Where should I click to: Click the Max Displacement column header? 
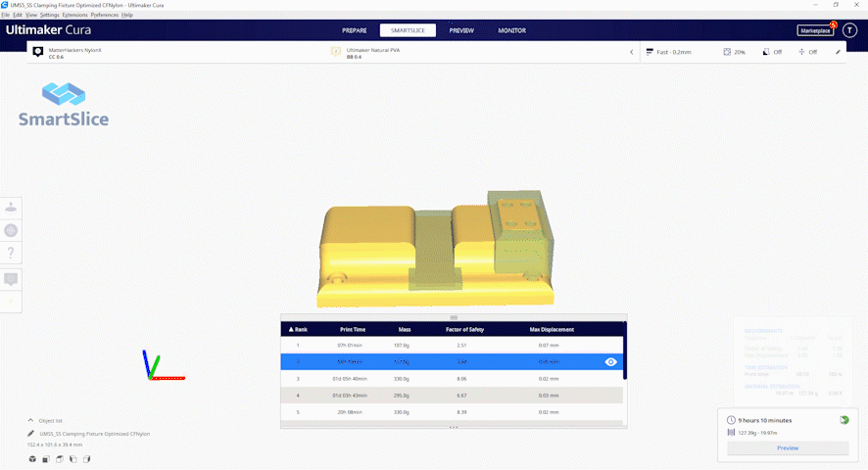click(x=552, y=329)
